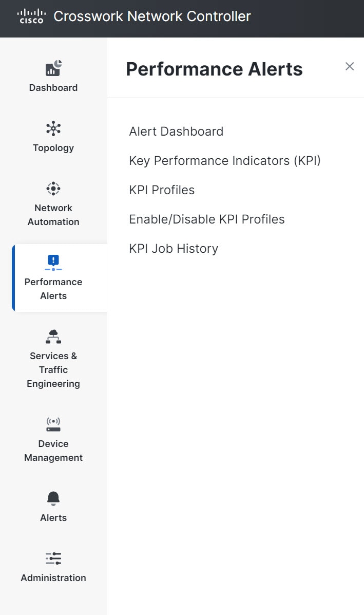This screenshot has width=364, height=615.
Task: Select Key Performance Indicators (KPI)
Action: coord(225,161)
